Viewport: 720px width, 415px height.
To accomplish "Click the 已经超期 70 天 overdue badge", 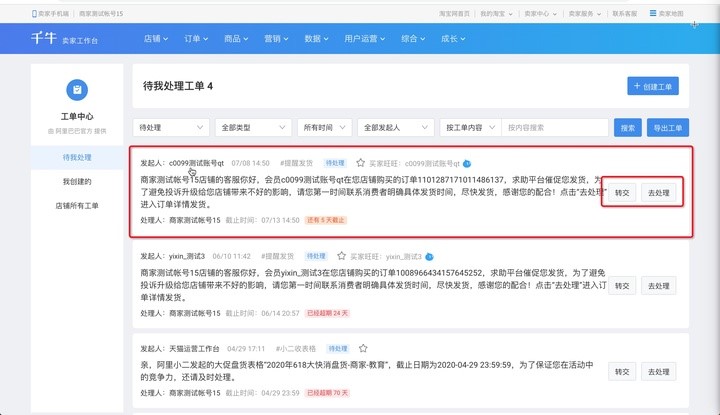I will [x=327, y=393].
